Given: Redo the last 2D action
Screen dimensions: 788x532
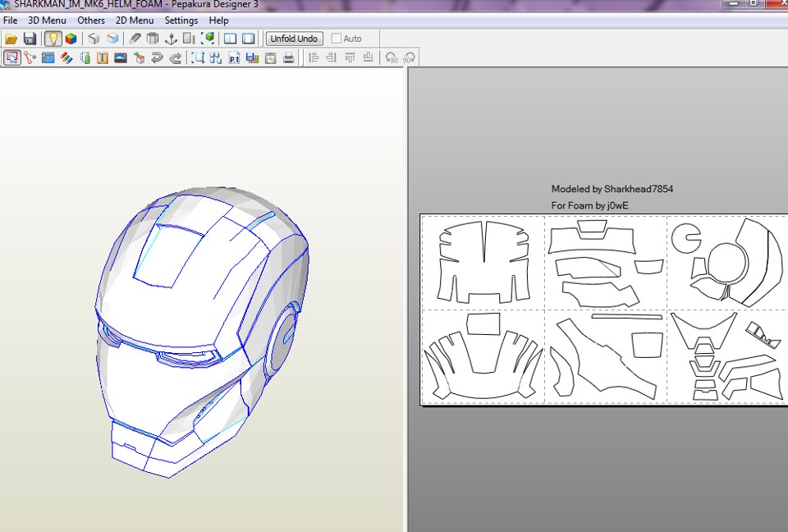Looking at the screenshot, I should click(176, 57).
